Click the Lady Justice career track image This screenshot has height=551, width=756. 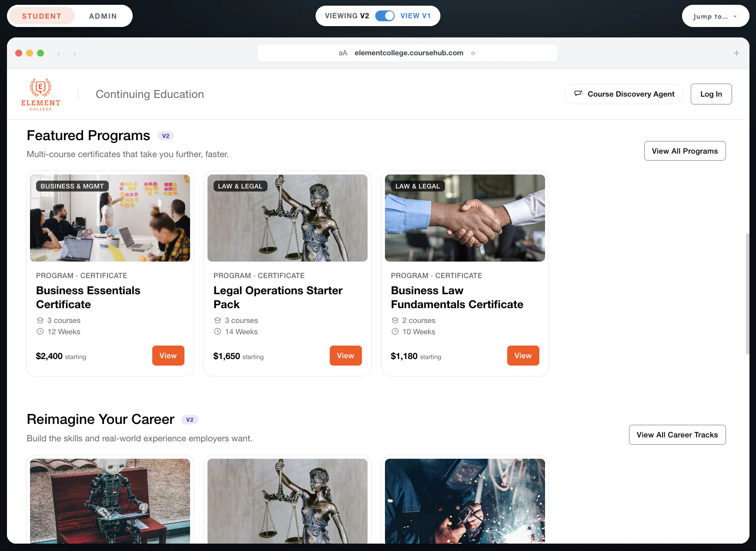click(x=288, y=501)
